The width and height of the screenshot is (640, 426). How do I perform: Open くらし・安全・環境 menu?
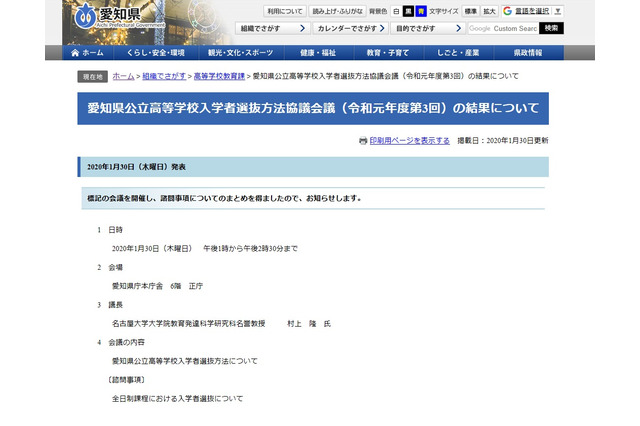[x=156, y=53]
